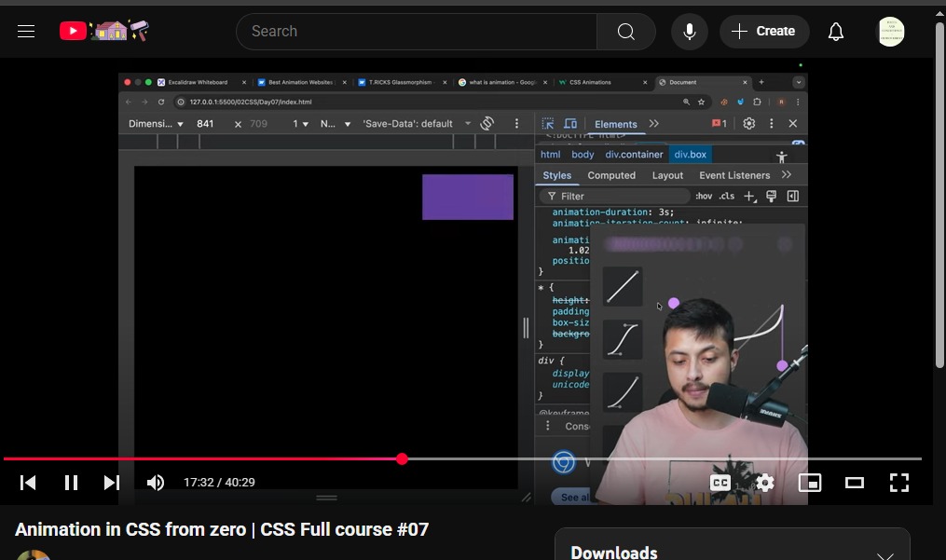Click the page vertical scrollbar
Viewport: 946px width, 560px height.
click(x=940, y=193)
